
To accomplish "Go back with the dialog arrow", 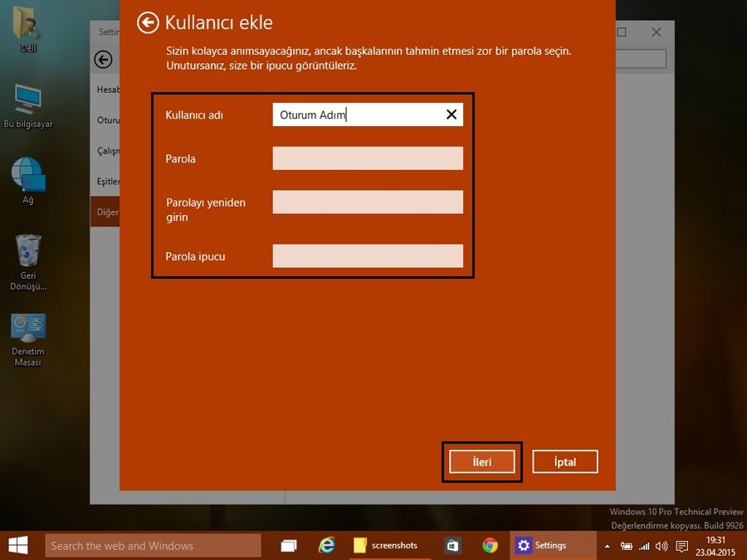I will (147, 22).
